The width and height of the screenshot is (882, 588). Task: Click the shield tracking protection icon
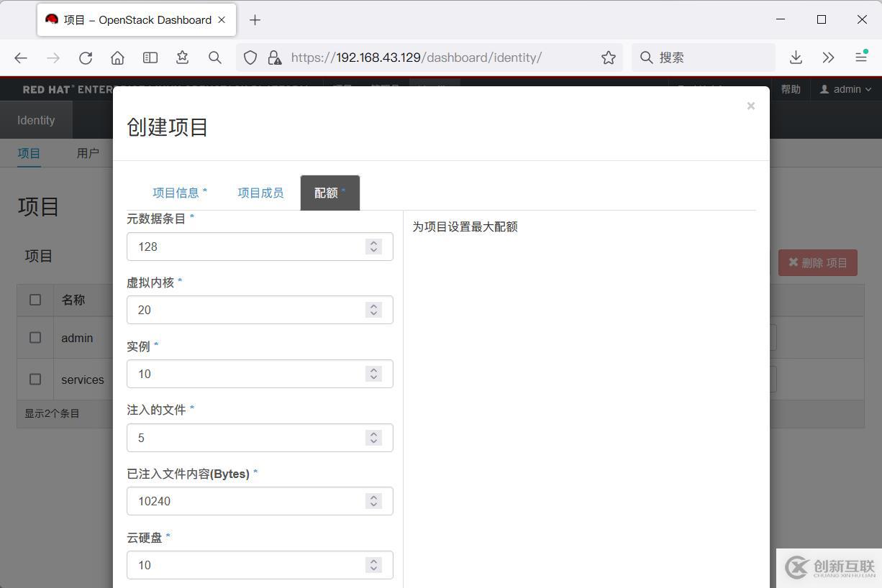[250, 58]
